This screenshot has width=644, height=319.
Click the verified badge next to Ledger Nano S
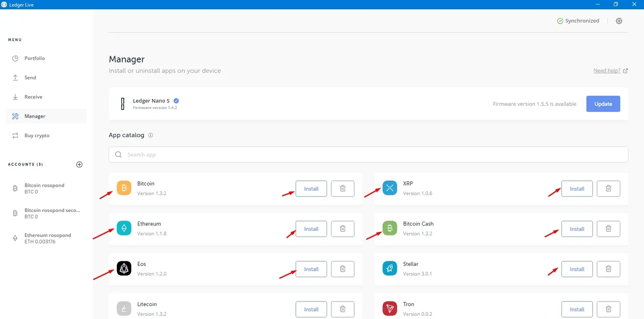(176, 100)
